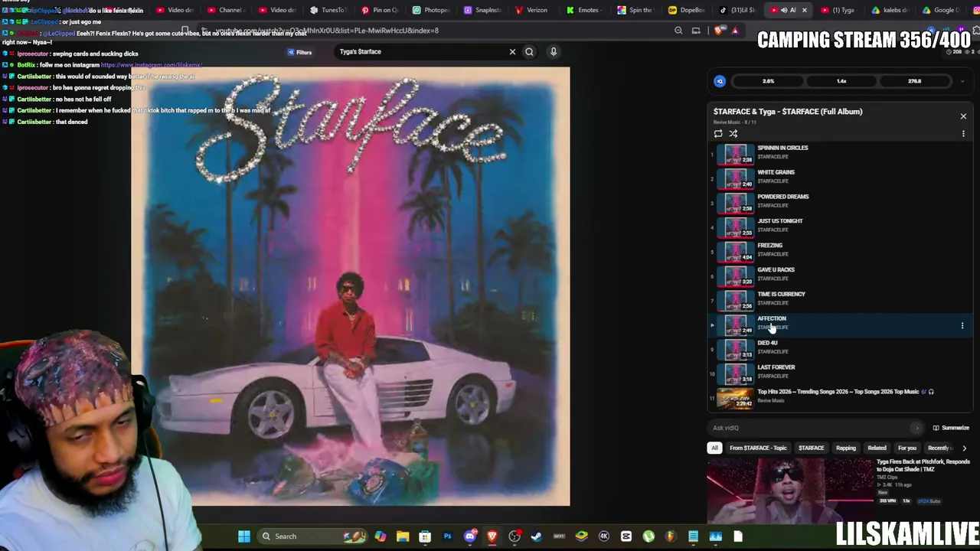Switch to the Google browser tab

click(939, 10)
